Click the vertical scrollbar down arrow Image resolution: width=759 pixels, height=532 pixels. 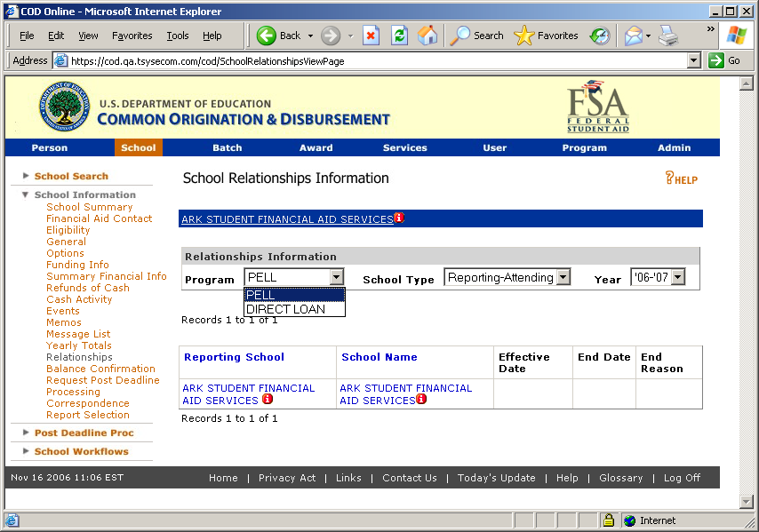click(747, 502)
